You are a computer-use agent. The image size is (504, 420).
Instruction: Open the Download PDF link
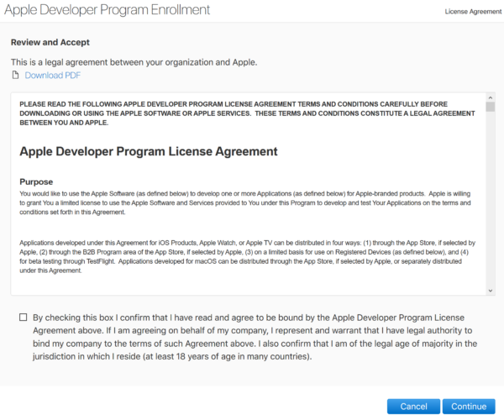pos(53,76)
